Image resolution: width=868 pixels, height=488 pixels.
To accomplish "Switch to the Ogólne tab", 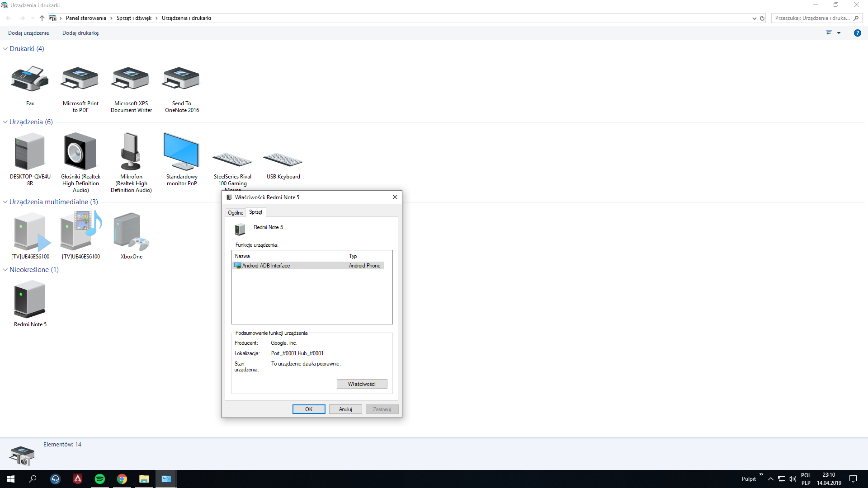I will [236, 212].
